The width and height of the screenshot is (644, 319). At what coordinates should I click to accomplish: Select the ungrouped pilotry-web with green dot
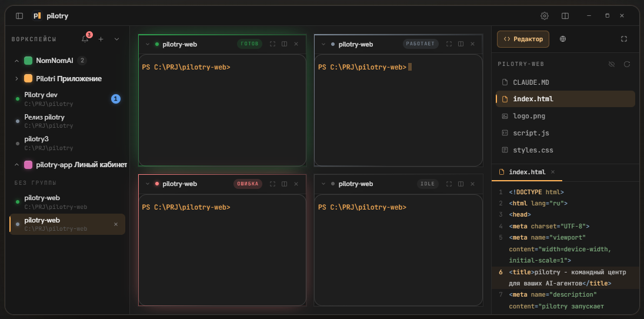click(68, 202)
